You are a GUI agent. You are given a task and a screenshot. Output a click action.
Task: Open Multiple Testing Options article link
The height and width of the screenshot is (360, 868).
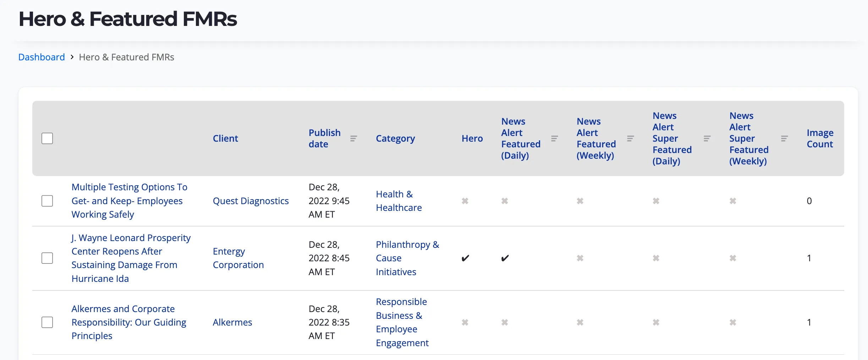130,201
